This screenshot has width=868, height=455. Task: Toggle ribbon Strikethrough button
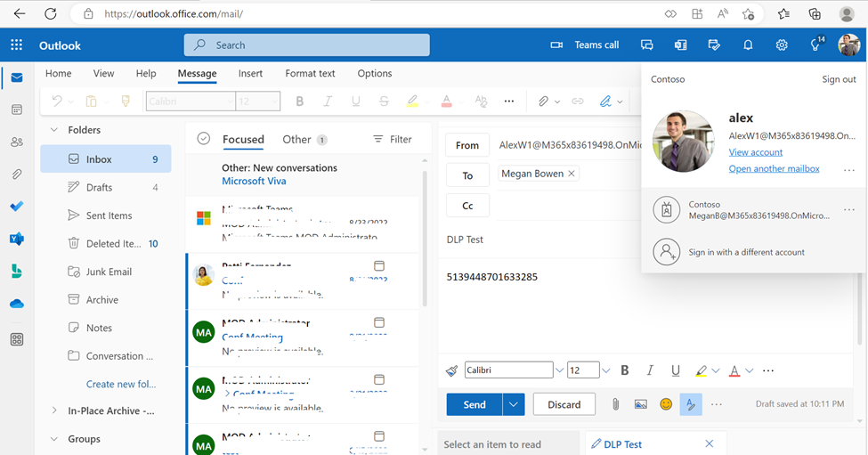click(384, 102)
